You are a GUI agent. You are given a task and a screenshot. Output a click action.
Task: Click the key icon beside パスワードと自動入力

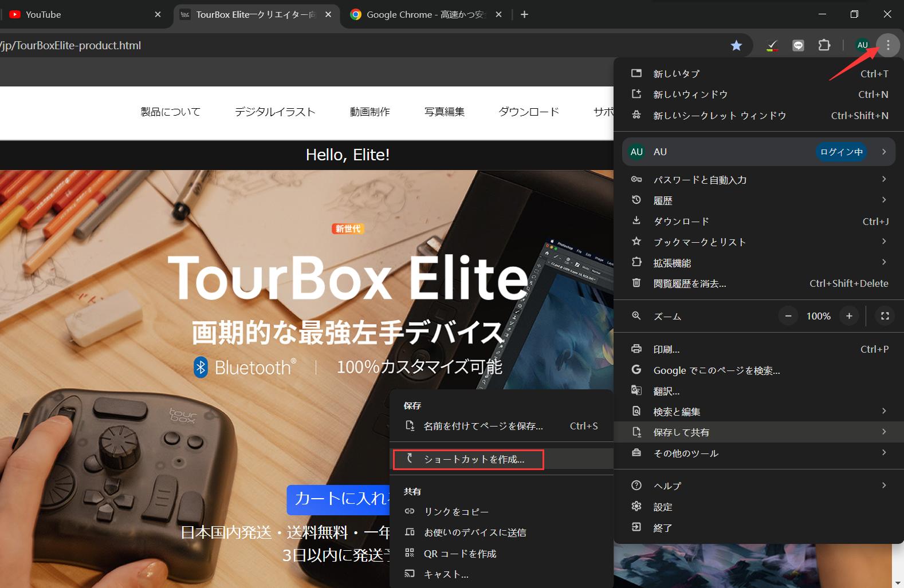636,179
